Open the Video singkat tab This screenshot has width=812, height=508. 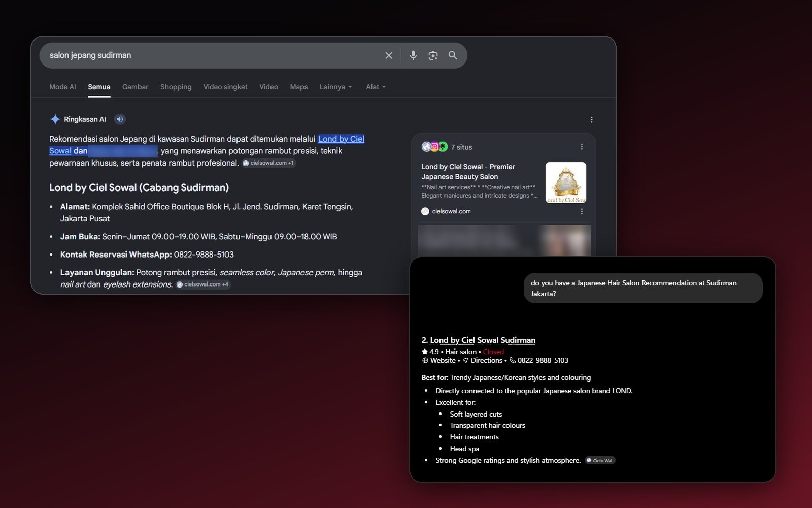[x=225, y=87]
